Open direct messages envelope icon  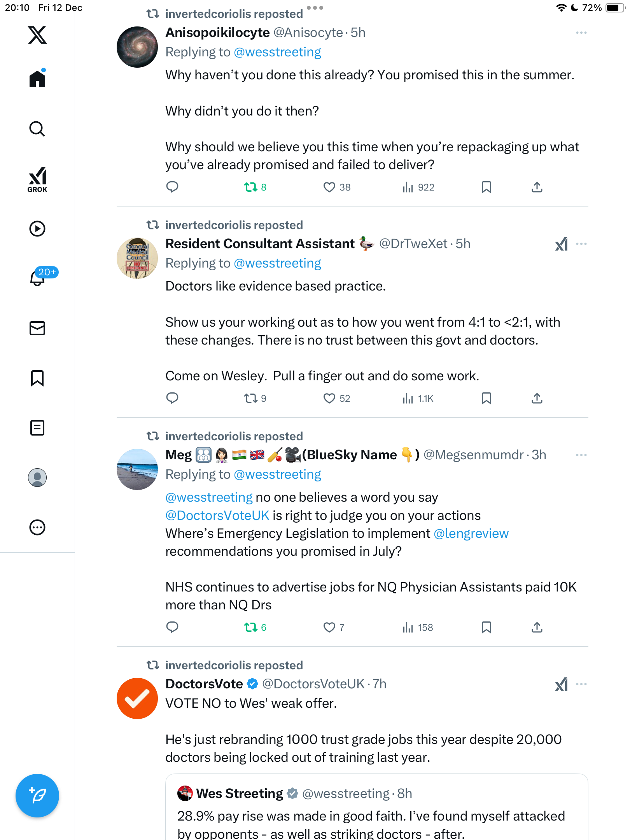coord(37,328)
